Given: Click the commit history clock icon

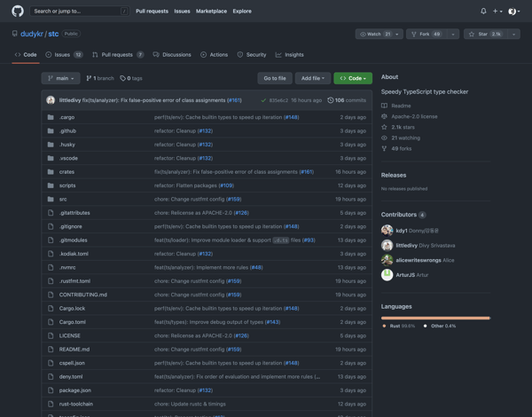Looking at the screenshot, I should pos(330,100).
